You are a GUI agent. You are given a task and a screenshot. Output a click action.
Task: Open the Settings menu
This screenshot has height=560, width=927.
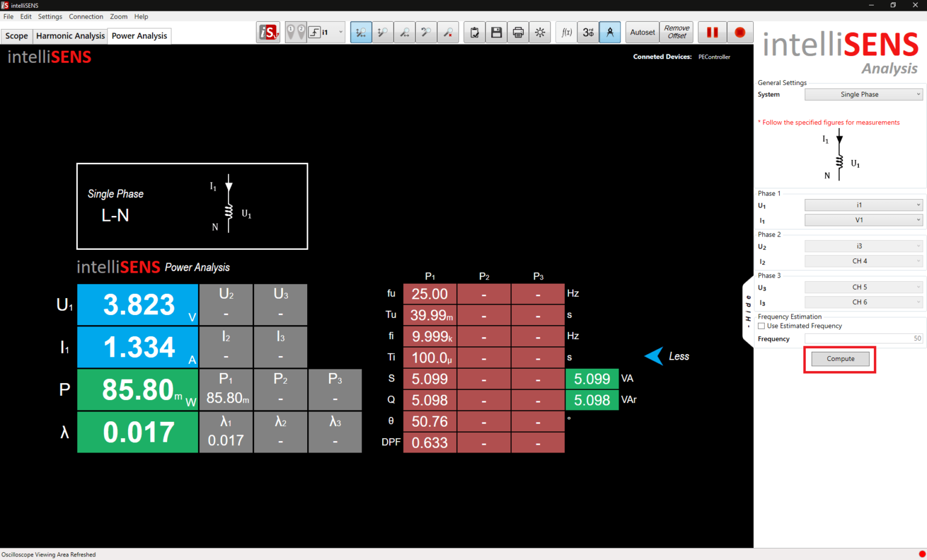tap(49, 16)
